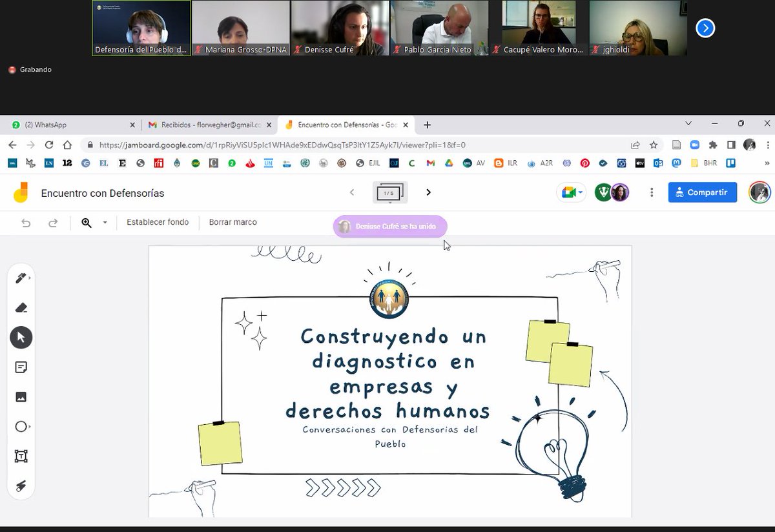The height and width of the screenshot is (532, 775).
Task: Go back in the browser
Action: [12, 145]
